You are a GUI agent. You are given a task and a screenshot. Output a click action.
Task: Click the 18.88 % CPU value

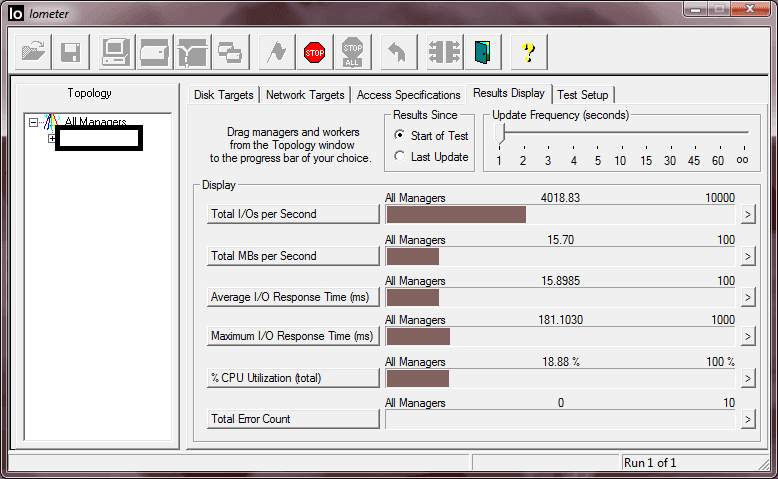coord(561,361)
